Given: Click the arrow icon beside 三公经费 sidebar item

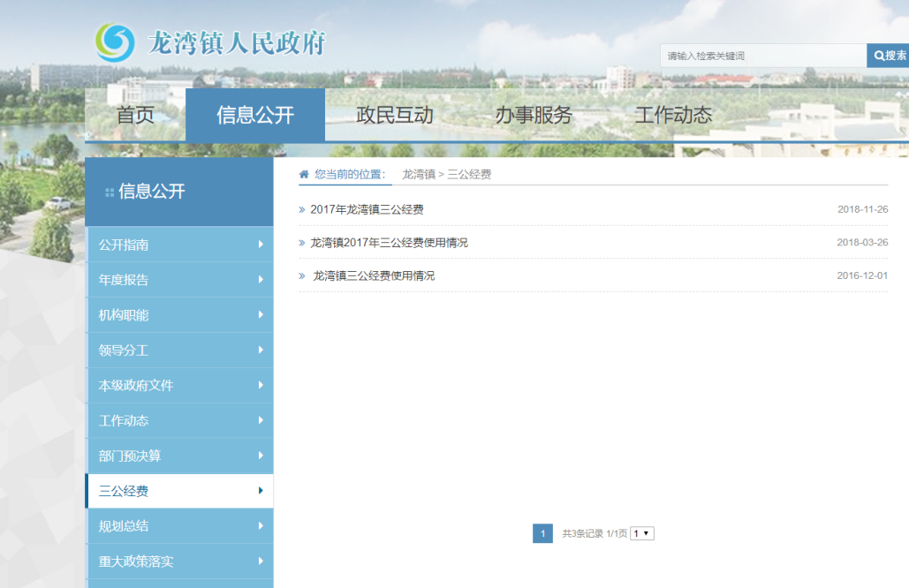Looking at the screenshot, I should (261, 491).
